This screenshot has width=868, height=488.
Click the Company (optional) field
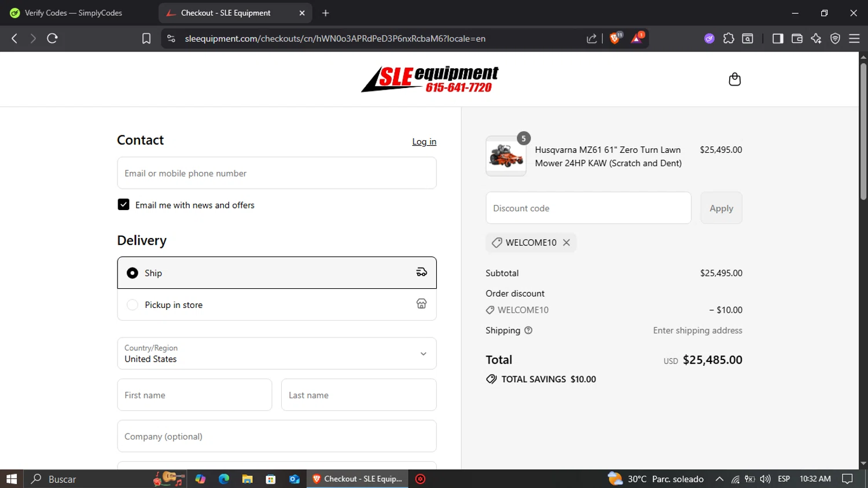277,436
